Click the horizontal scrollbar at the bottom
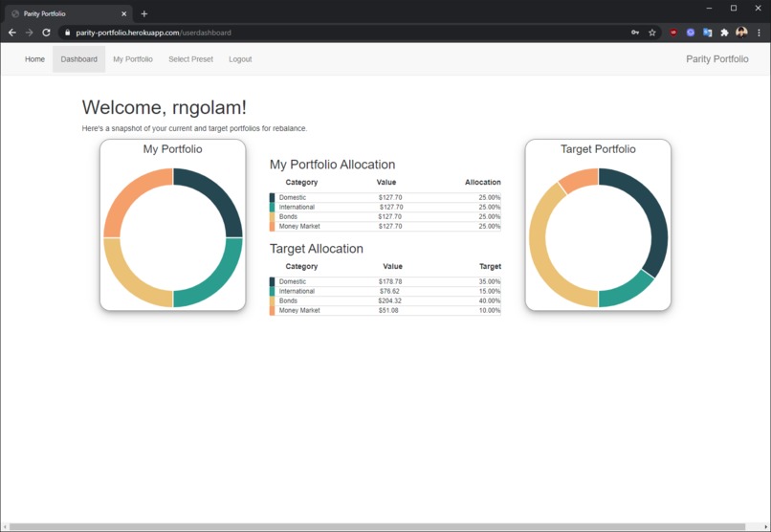771x532 pixels. (x=377, y=527)
